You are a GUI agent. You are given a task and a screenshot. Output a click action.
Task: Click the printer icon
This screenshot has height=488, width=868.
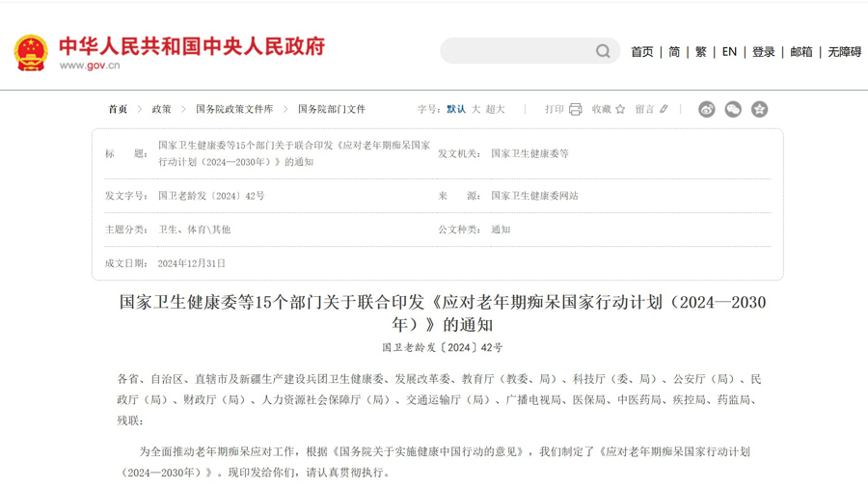pos(576,109)
